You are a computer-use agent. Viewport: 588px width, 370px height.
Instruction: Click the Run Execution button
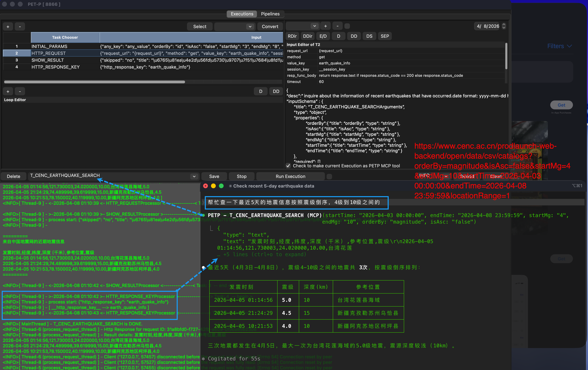(290, 176)
